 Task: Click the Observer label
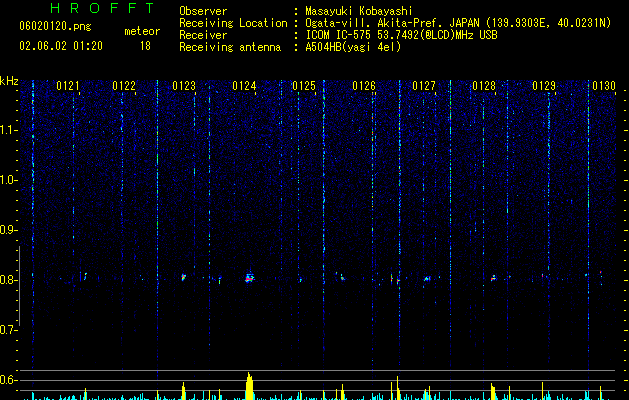tap(203, 11)
